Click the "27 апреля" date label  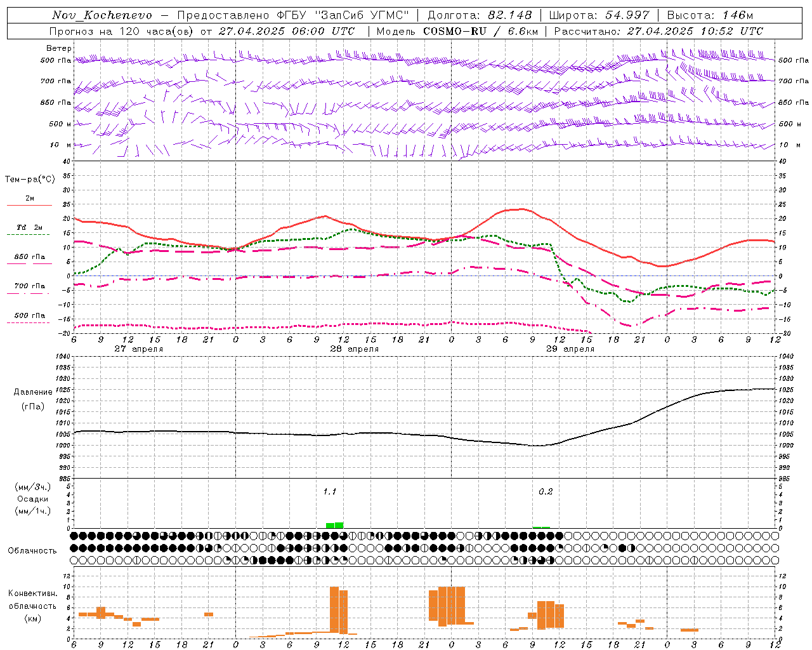coord(138,349)
